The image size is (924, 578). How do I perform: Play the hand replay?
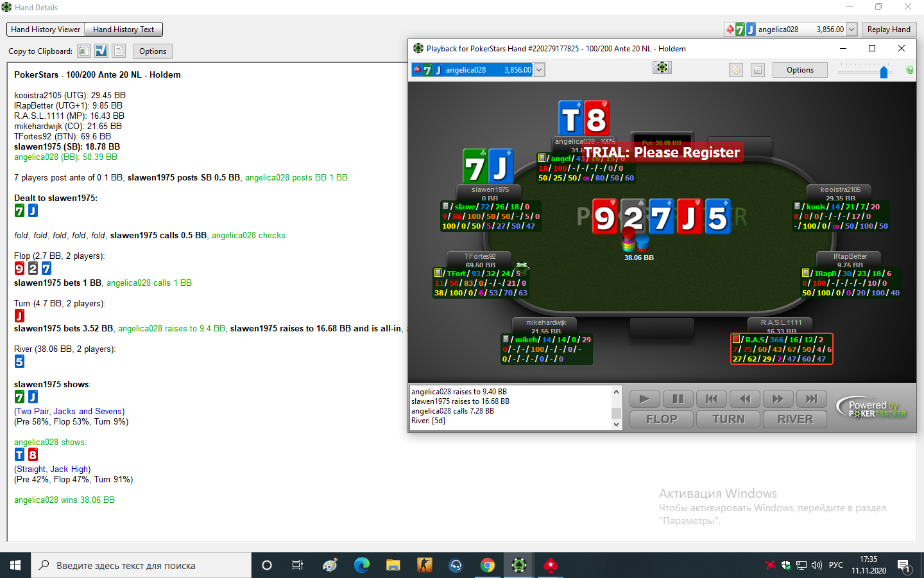644,399
